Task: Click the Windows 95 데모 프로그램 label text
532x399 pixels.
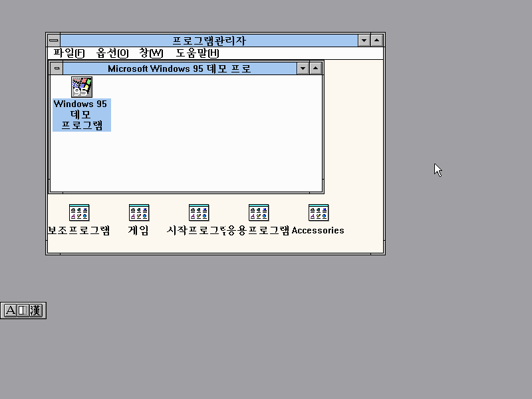Action: coord(82,114)
